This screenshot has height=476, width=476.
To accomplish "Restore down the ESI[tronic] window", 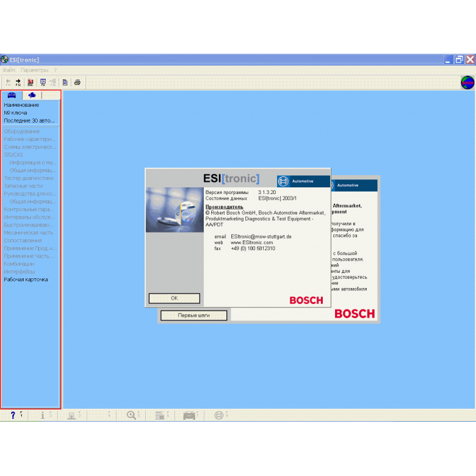I will (459, 60).
